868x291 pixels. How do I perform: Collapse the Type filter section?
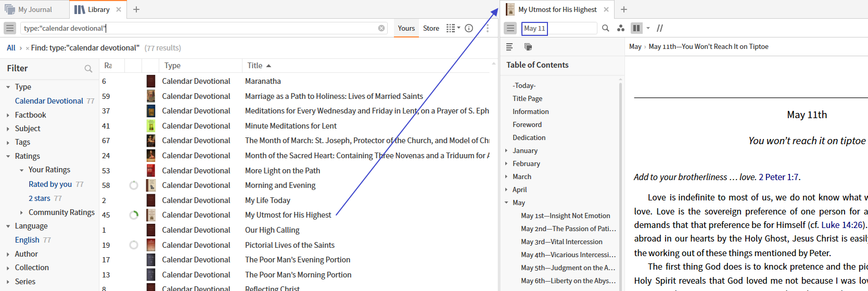[x=8, y=87]
